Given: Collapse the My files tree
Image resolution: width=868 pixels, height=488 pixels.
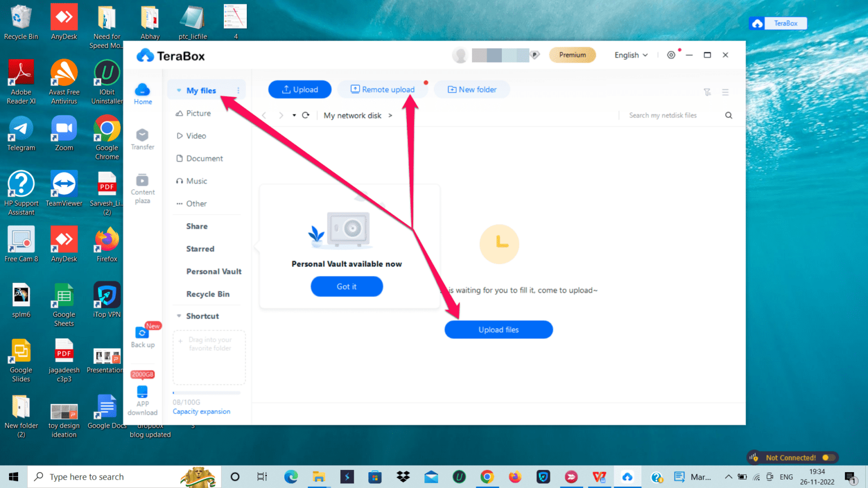Looking at the screenshot, I should (179, 90).
